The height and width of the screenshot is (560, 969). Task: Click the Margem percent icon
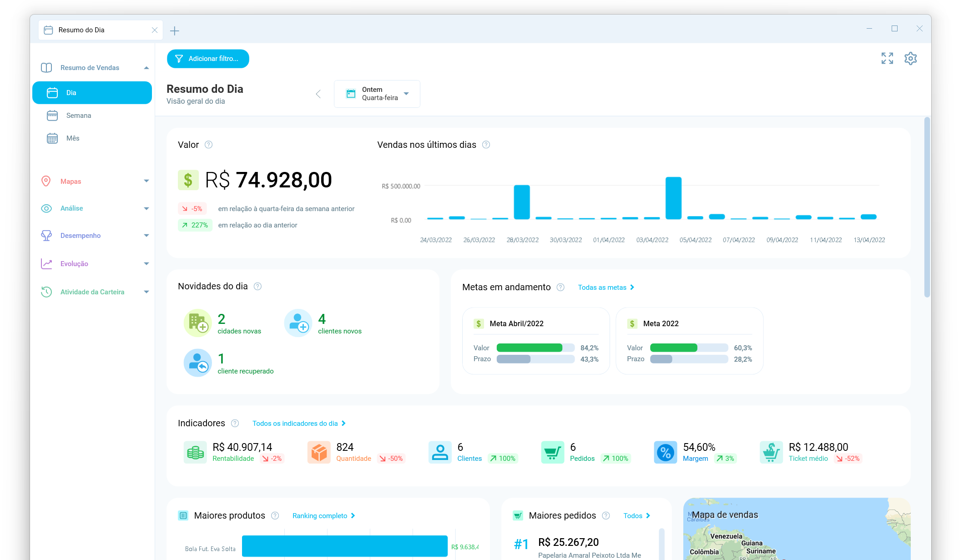click(x=666, y=452)
